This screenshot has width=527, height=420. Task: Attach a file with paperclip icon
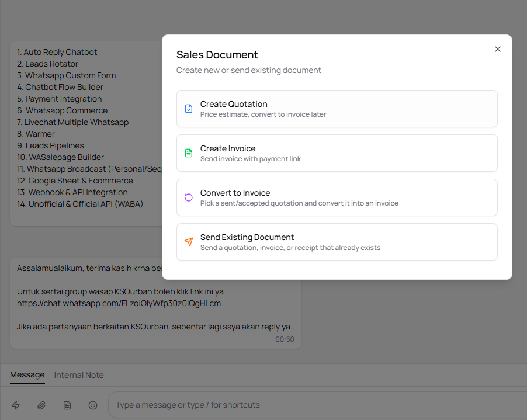click(x=41, y=405)
